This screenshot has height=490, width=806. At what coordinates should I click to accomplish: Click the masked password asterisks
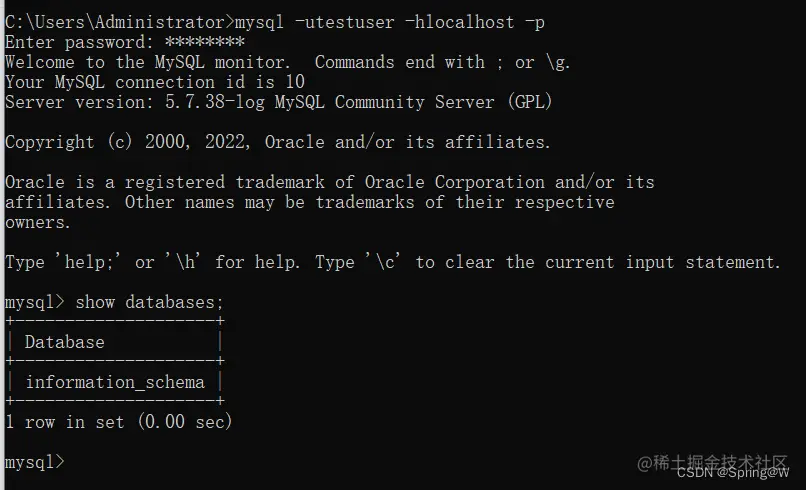(205, 41)
